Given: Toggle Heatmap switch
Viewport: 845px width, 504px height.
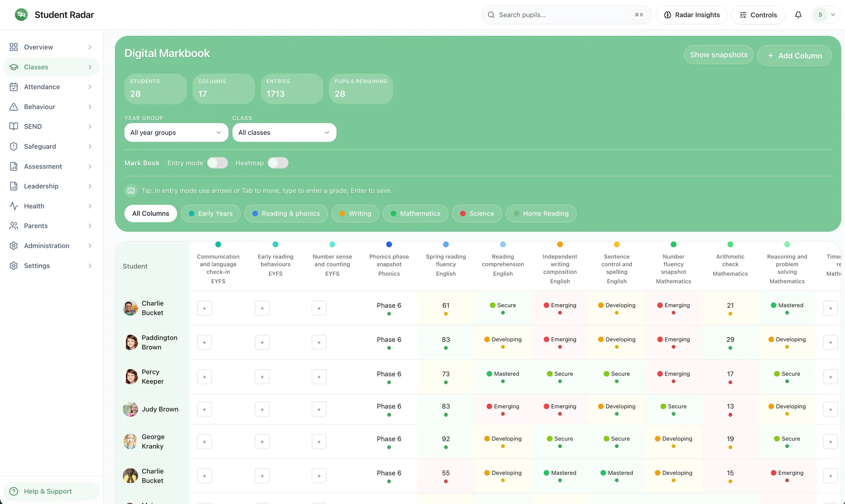Looking at the screenshot, I should click(278, 163).
